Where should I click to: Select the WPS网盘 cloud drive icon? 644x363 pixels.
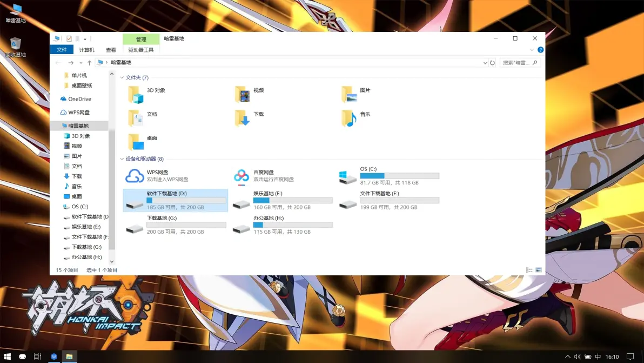tap(135, 176)
